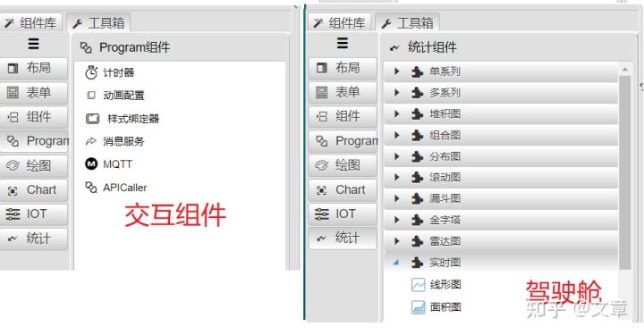This screenshot has width=644, height=335.
Task: Expand 单系列 tree node
Action: pos(397,71)
